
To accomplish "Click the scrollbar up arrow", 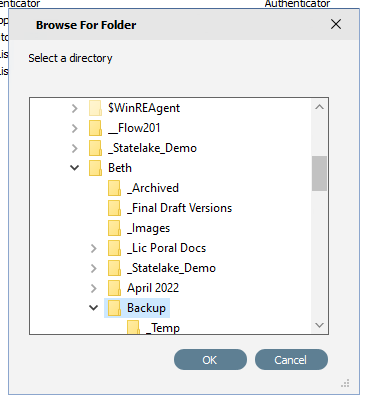I will tap(319, 107).
